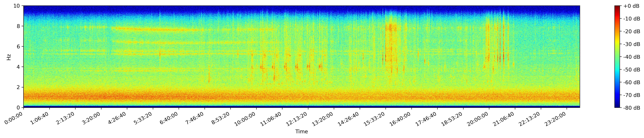The width and height of the screenshot is (644, 138).
Task: Click the green middle of the colorbar
Action: (617, 57)
